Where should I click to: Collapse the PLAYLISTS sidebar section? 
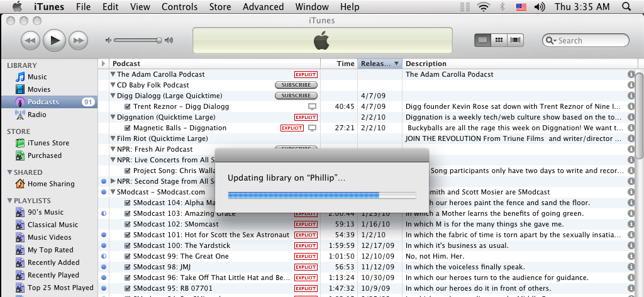click(9, 201)
